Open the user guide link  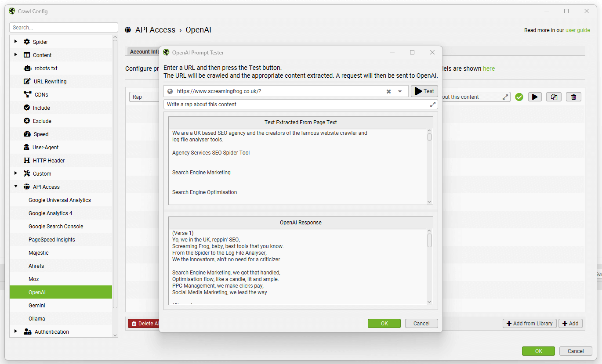[x=577, y=30]
